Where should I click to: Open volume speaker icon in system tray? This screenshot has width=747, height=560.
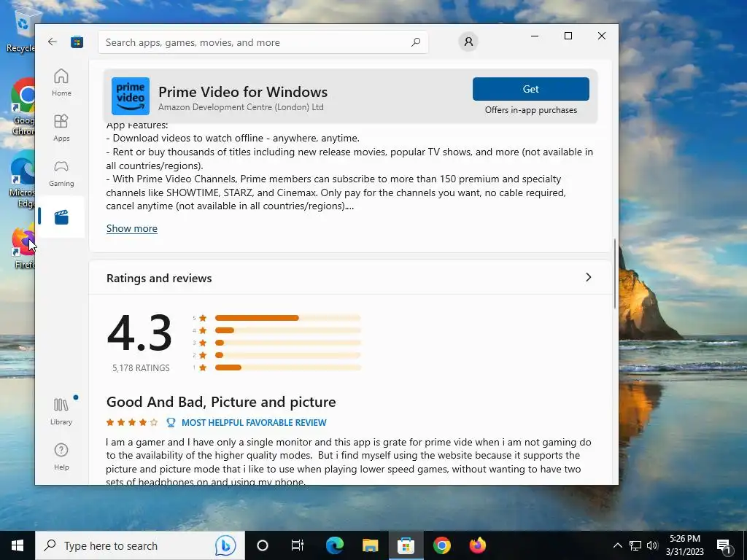click(x=652, y=545)
